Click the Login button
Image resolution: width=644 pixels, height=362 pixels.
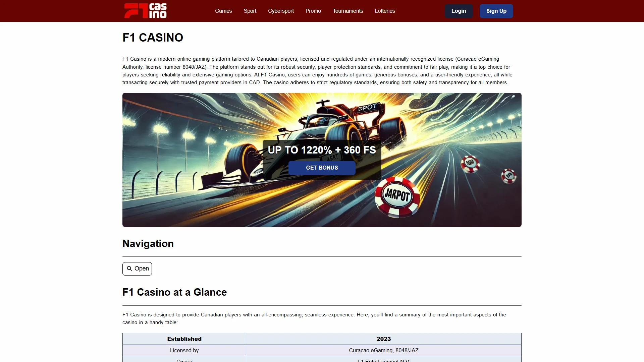tap(459, 11)
